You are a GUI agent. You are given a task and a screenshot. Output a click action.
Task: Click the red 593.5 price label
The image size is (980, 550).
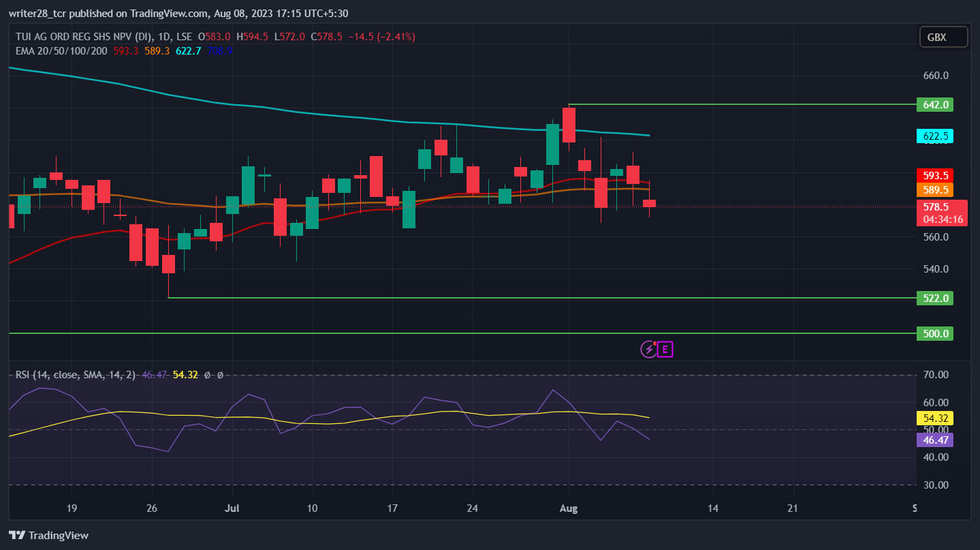[x=935, y=175]
